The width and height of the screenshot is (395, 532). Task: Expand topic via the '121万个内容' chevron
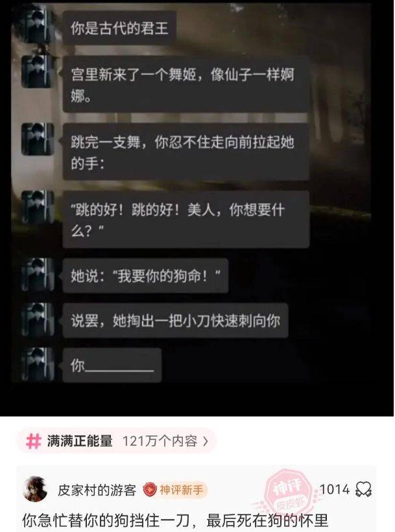pyautogui.click(x=205, y=441)
